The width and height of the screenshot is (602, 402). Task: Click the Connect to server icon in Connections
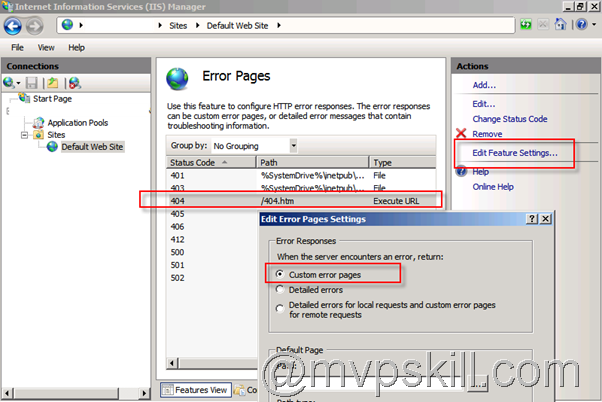coord(8,83)
